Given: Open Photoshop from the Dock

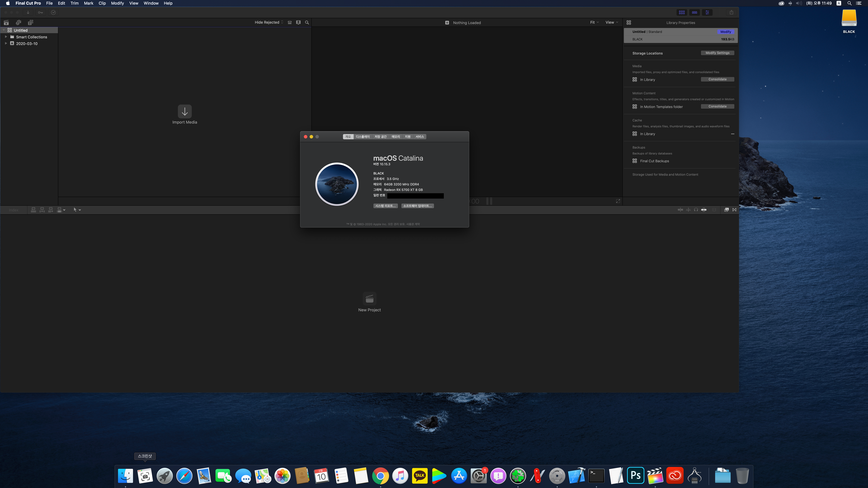Looking at the screenshot, I should tap(636, 476).
